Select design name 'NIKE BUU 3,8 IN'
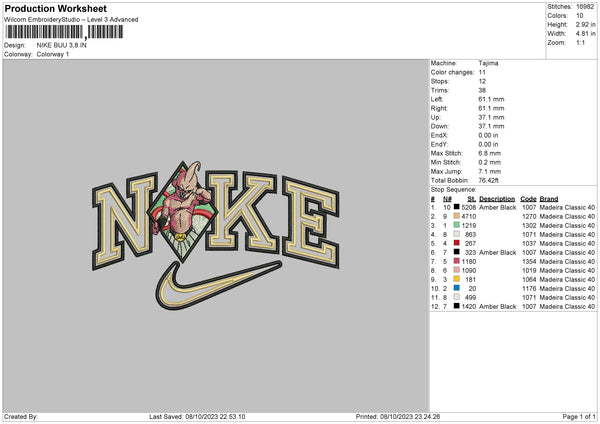This screenshot has width=600, height=424. [62, 45]
